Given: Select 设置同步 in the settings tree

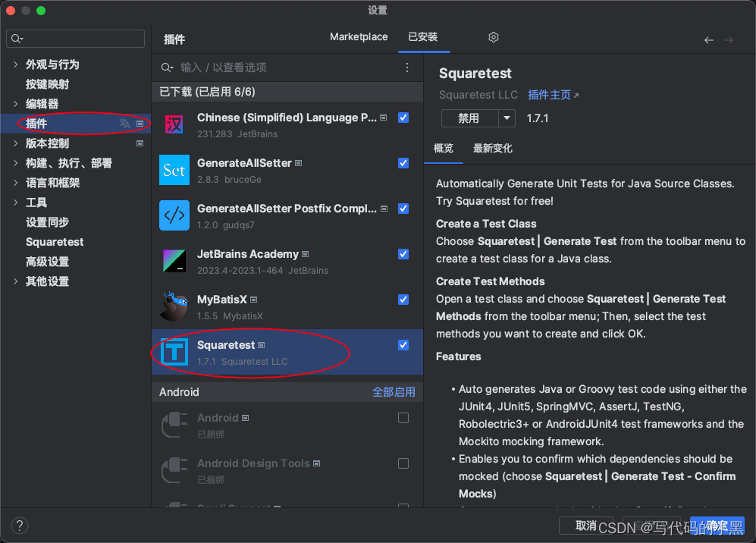Looking at the screenshot, I should pyautogui.click(x=47, y=222).
